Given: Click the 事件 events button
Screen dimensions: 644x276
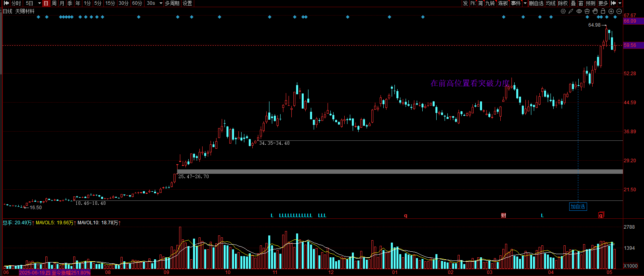Looking at the screenshot, I should pos(516,3).
